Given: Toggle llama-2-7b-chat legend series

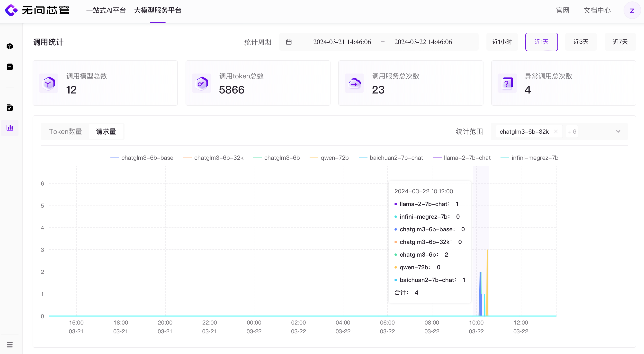Looking at the screenshot, I should pyautogui.click(x=462, y=158).
